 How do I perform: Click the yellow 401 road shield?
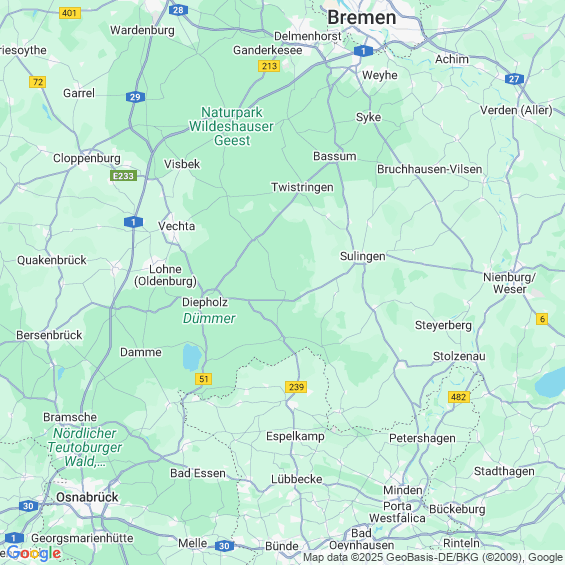[x=70, y=13]
